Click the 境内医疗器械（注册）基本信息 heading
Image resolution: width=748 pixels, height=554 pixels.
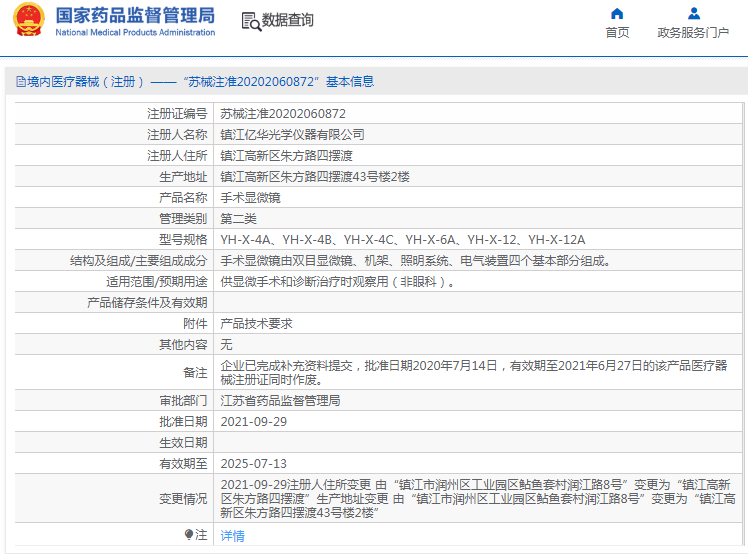(x=195, y=82)
